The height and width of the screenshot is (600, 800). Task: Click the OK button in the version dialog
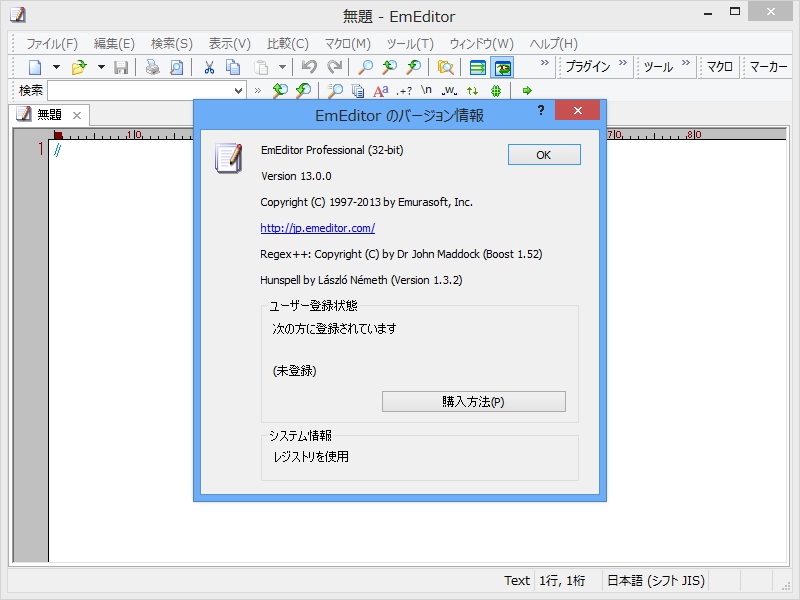pos(544,154)
